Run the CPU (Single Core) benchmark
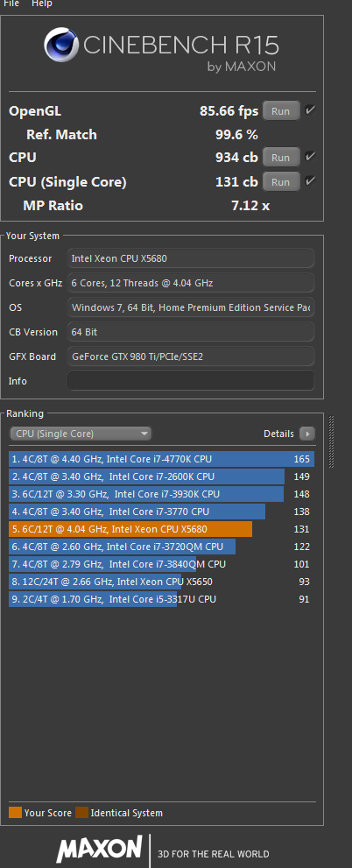 tap(280, 181)
